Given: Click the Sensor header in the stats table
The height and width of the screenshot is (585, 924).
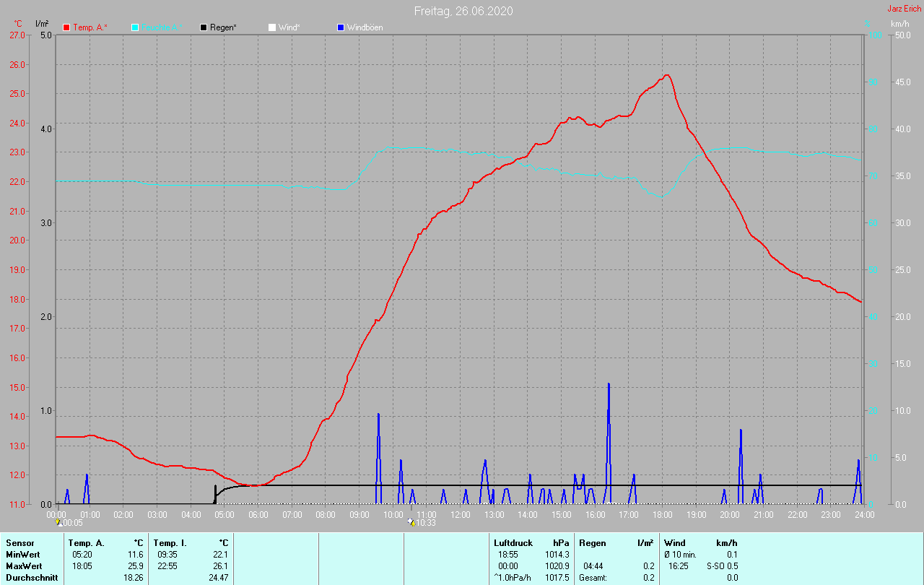Looking at the screenshot, I should [x=19, y=542].
